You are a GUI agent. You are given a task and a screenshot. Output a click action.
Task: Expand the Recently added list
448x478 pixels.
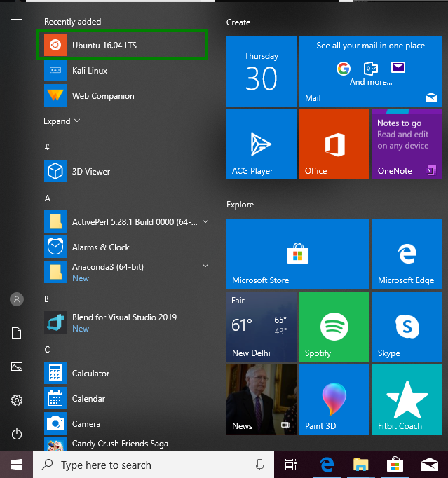(x=62, y=121)
